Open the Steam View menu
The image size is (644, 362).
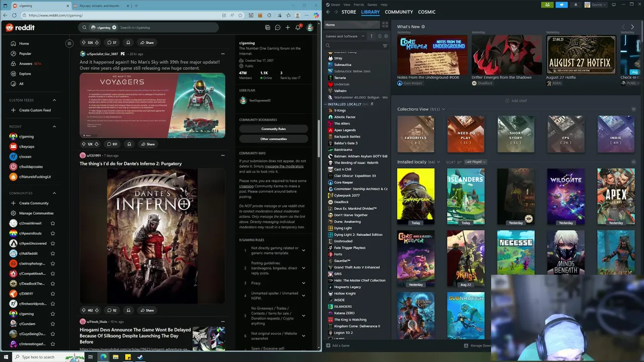(x=347, y=5)
